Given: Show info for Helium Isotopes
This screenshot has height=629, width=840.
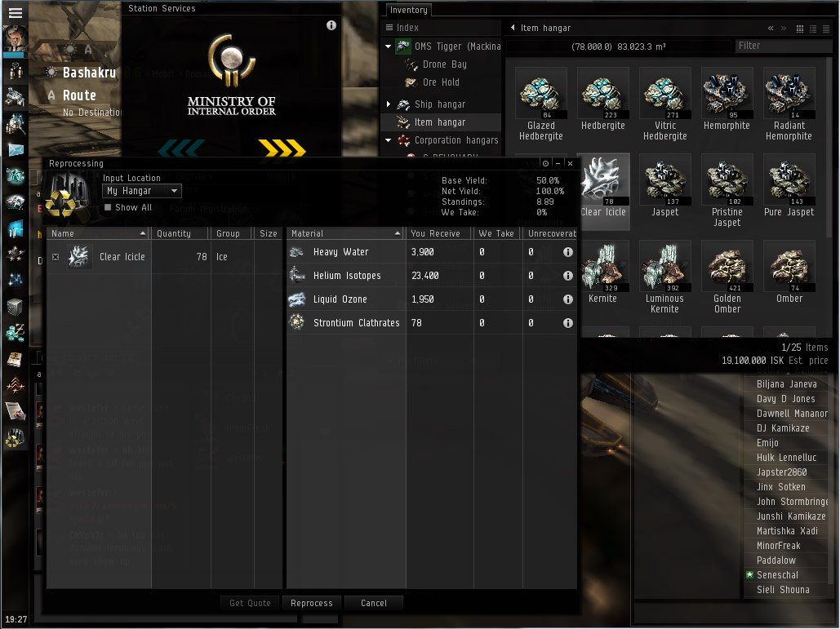Looking at the screenshot, I should coord(568,276).
